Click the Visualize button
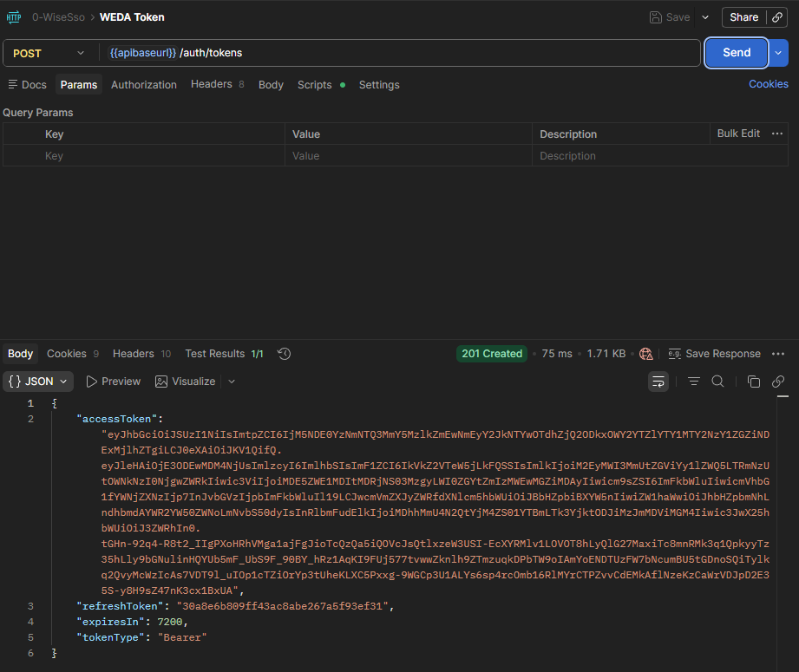The height and width of the screenshot is (672, 799). [186, 382]
